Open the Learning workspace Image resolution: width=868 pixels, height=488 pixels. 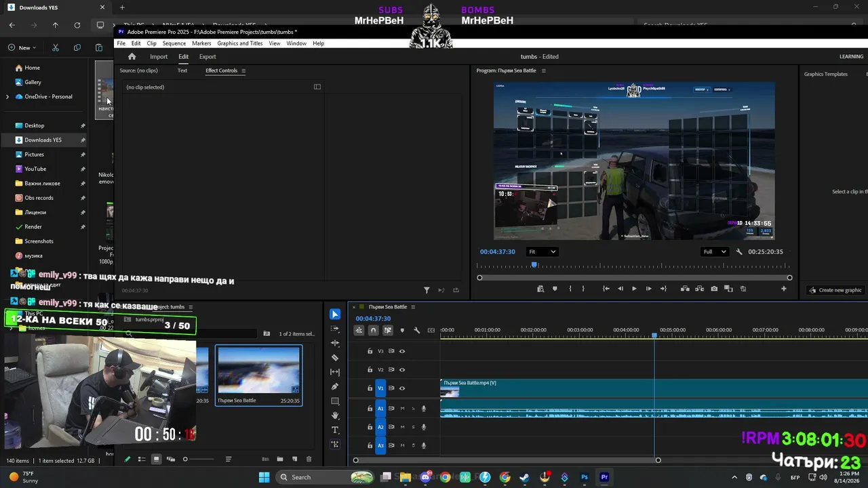tap(851, 57)
